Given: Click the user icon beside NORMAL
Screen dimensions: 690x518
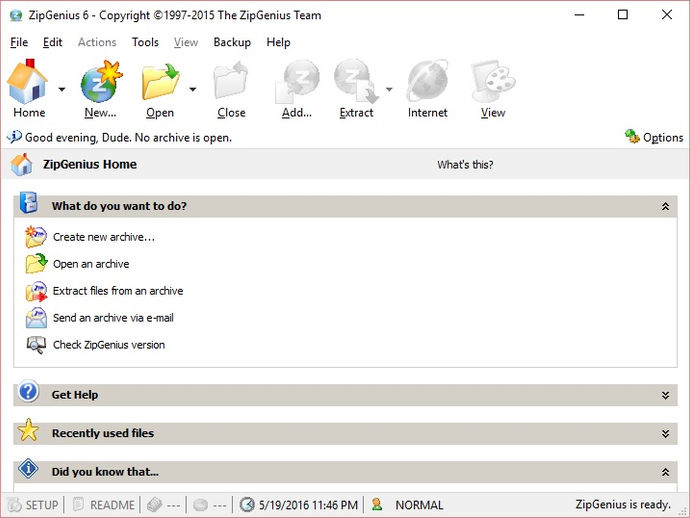Looking at the screenshot, I should (377, 504).
